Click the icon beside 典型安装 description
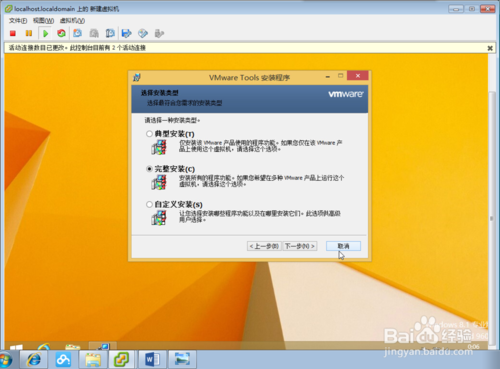 (159, 147)
